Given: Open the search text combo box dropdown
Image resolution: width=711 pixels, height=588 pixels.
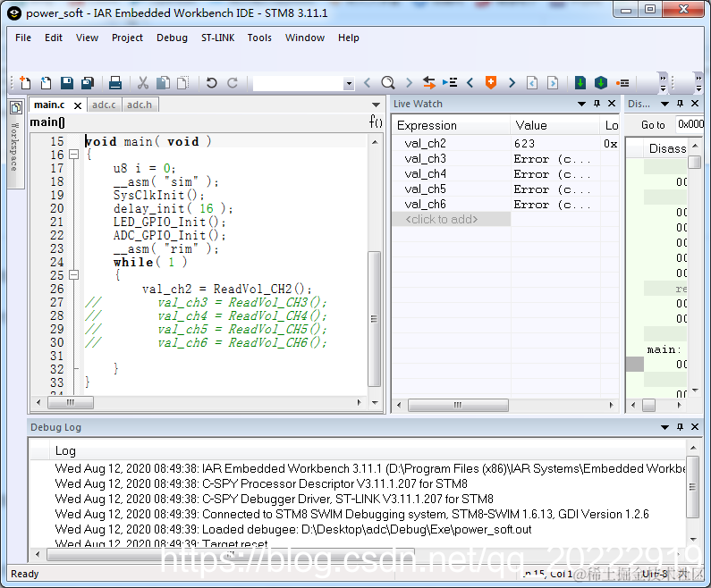Looking at the screenshot, I should [x=348, y=83].
